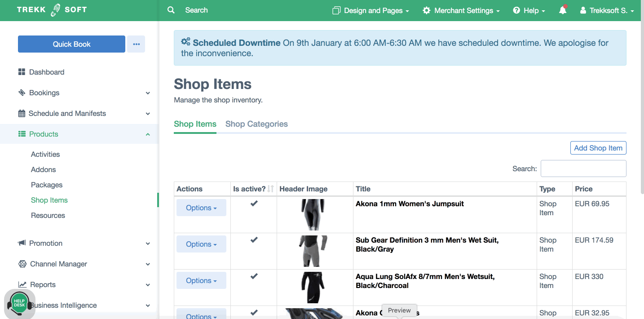Click active checkmark for Akona Women's Jumpsuit
644x319 pixels.
pos(254,204)
